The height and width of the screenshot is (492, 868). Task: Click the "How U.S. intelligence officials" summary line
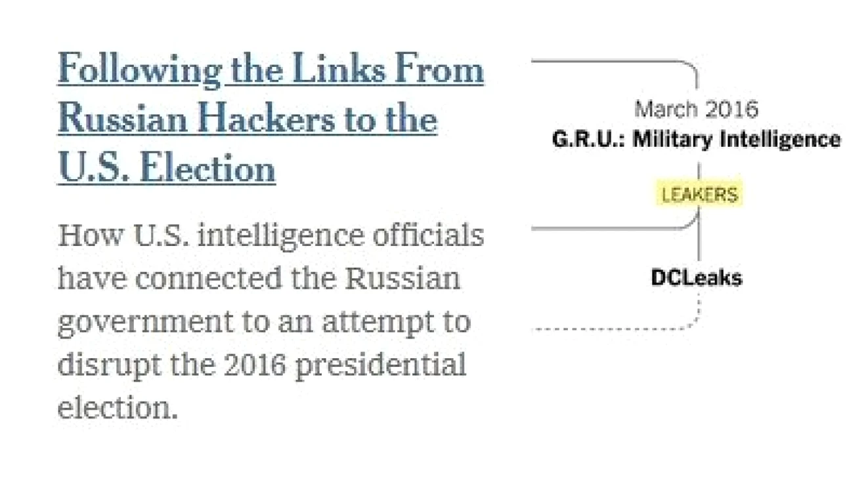[x=271, y=235]
